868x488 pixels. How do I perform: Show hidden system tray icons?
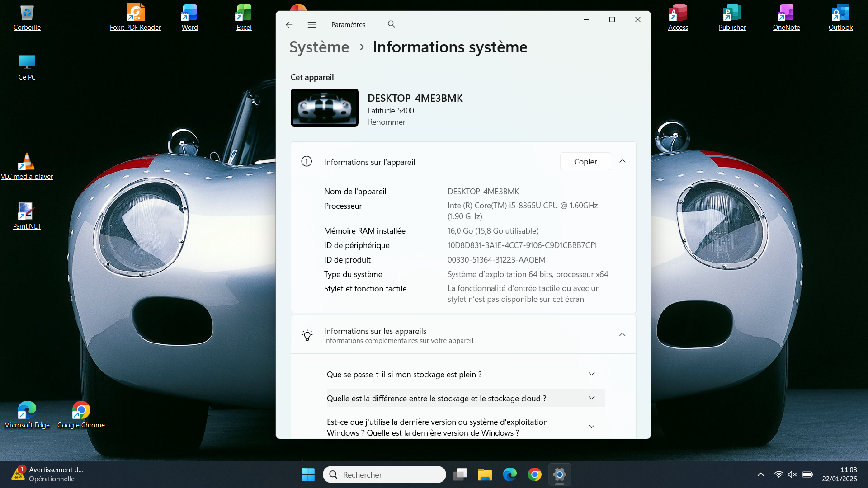761,474
